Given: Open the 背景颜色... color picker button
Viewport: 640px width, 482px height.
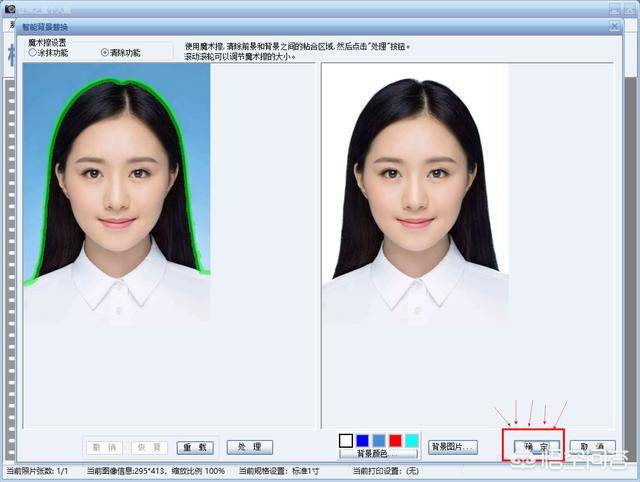Looking at the screenshot, I should [x=378, y=454].
